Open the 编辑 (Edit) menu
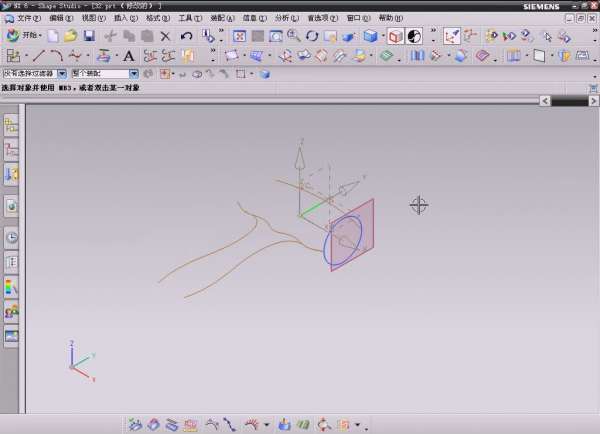The image size is (600, 434). coord(61,18)
